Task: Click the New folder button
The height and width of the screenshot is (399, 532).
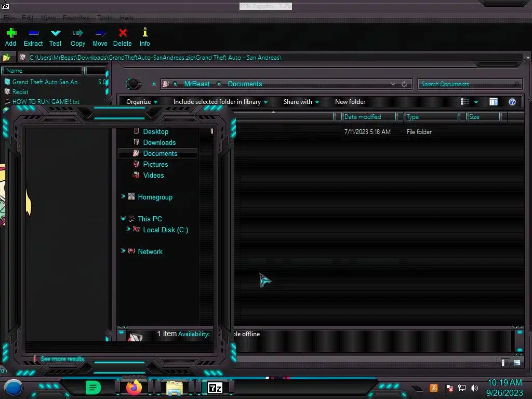Action: pos(350,102)
